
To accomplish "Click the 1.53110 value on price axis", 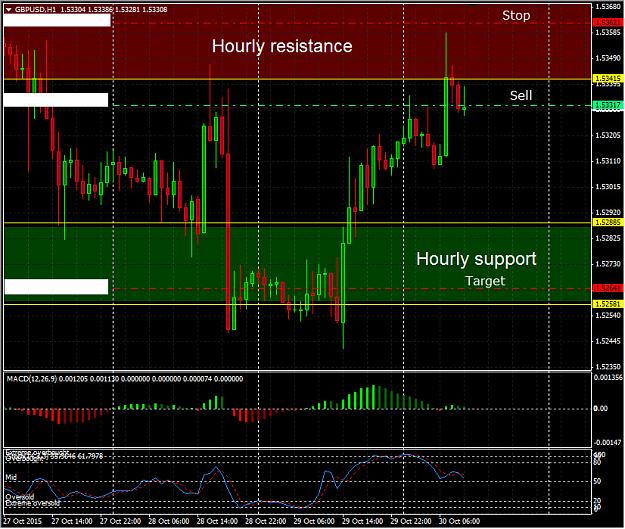I will click(608, 161).
